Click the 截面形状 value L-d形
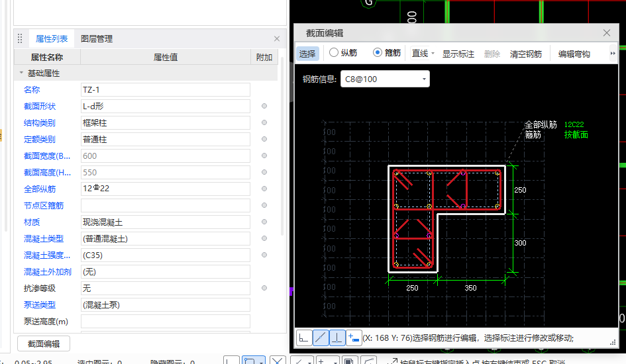Image resolution: width=626 pixels, height=364 pixels. (166, 106)
